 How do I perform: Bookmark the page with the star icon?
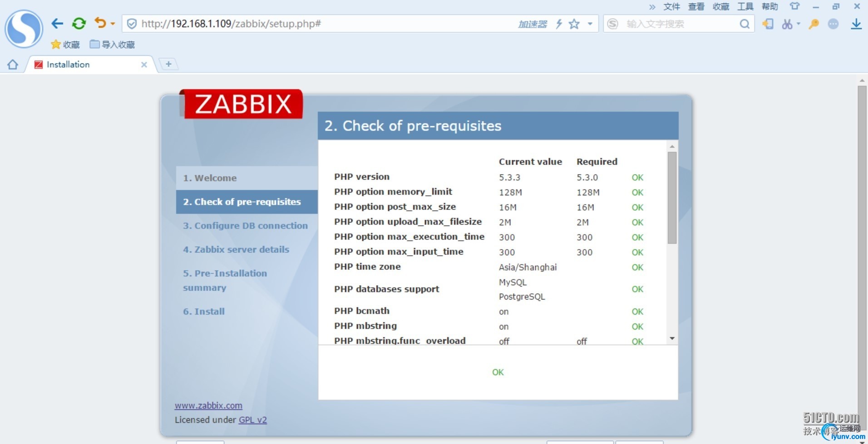[x=574, y=24]
